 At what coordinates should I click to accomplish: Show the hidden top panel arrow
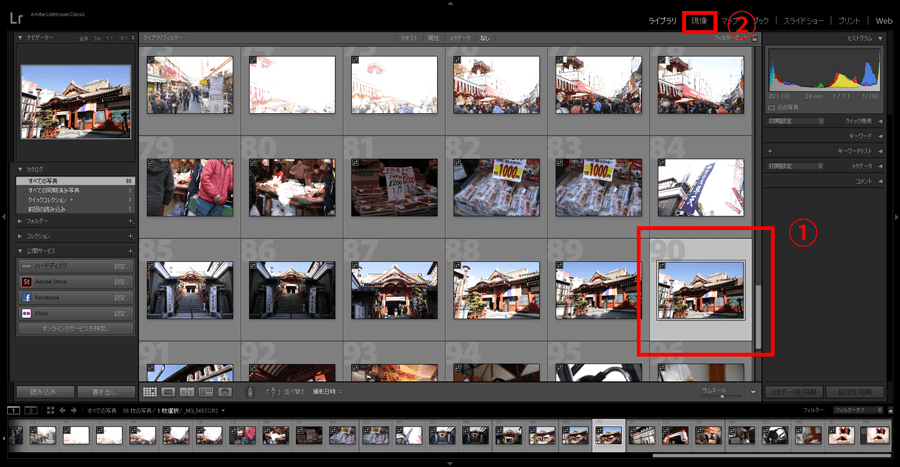(x=450, y=3)
